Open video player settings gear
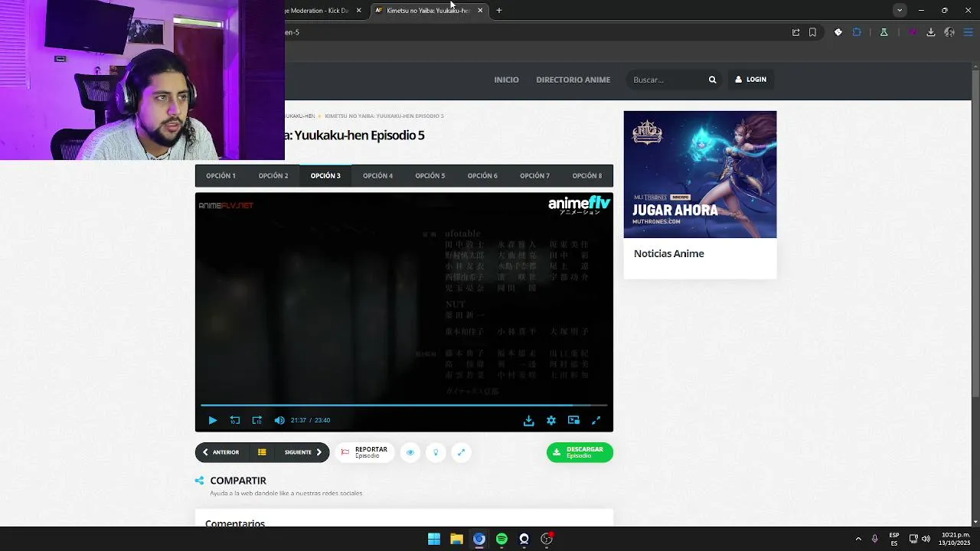The height and width of the screenshot is (551, 980). coord(551,420)
